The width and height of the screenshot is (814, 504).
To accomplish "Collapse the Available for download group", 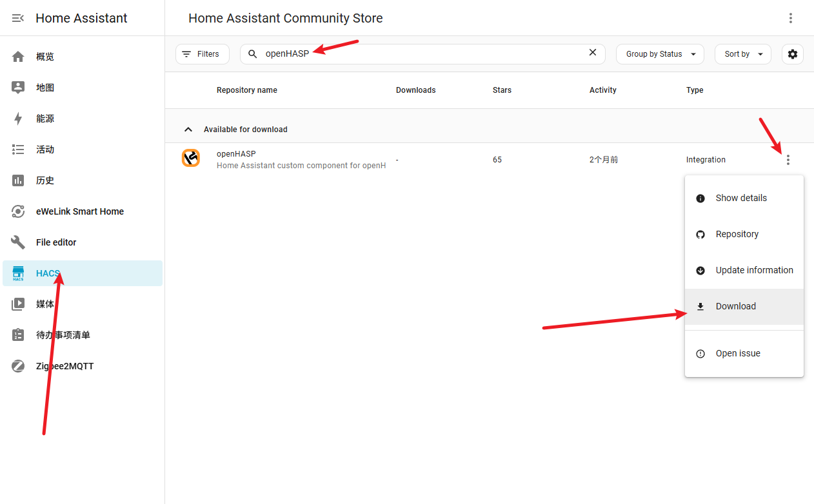I will 188,130.
